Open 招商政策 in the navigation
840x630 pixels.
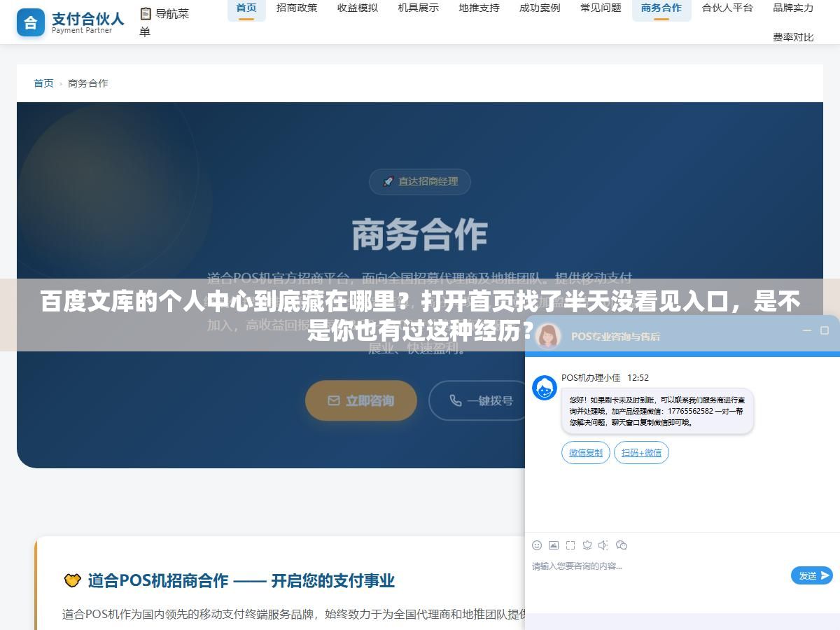(x=297, y=8)
